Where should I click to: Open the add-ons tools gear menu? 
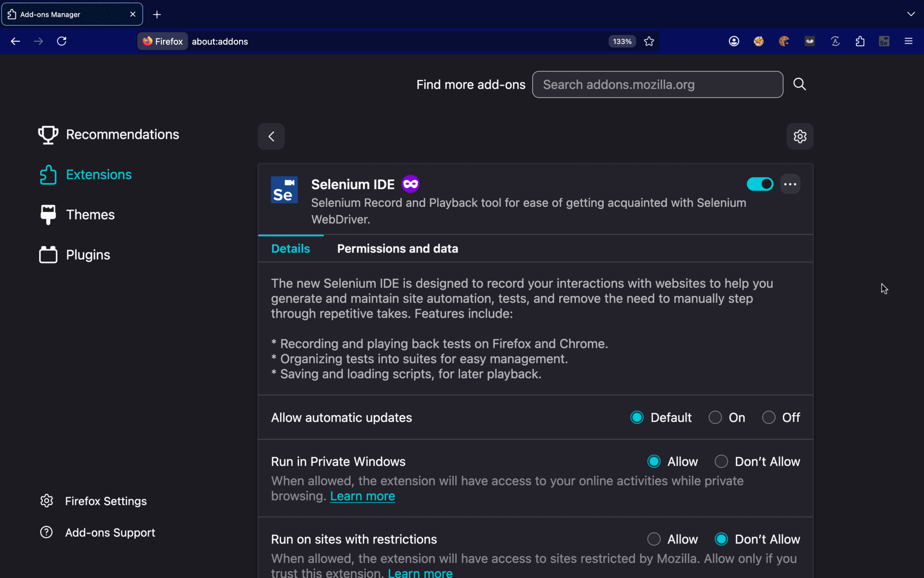(799, 136)
